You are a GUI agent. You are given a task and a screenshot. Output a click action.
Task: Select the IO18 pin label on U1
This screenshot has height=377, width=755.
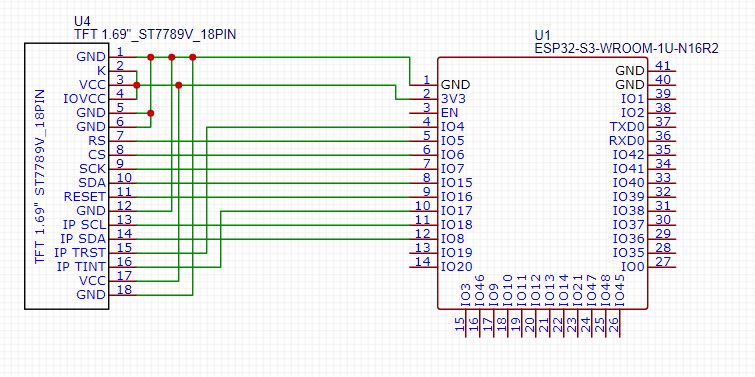(456, 224)
